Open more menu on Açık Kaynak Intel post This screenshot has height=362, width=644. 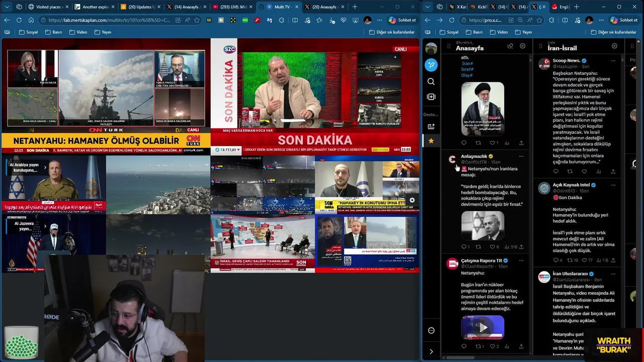(x=613, y=185)
